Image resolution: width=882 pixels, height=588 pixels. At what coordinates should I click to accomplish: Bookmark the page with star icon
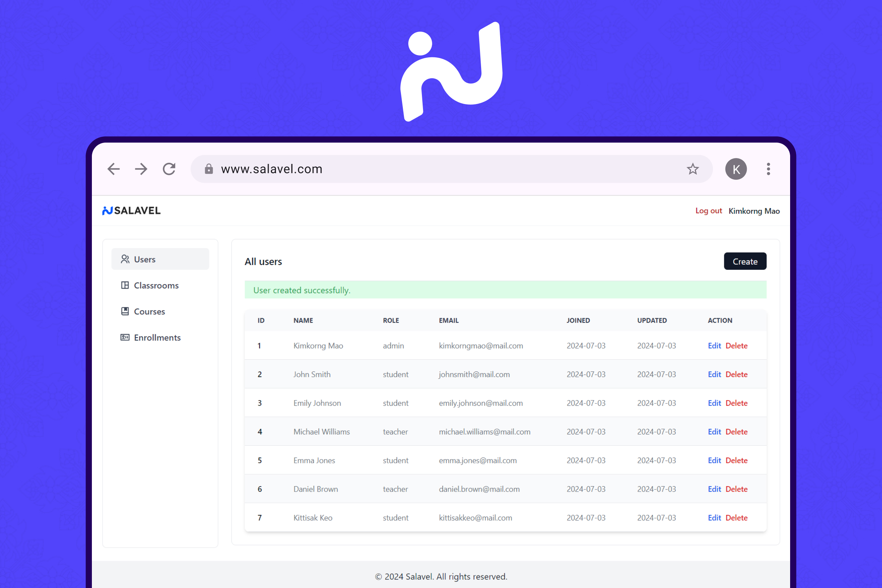pyautogui.click(x=692, y=169)
